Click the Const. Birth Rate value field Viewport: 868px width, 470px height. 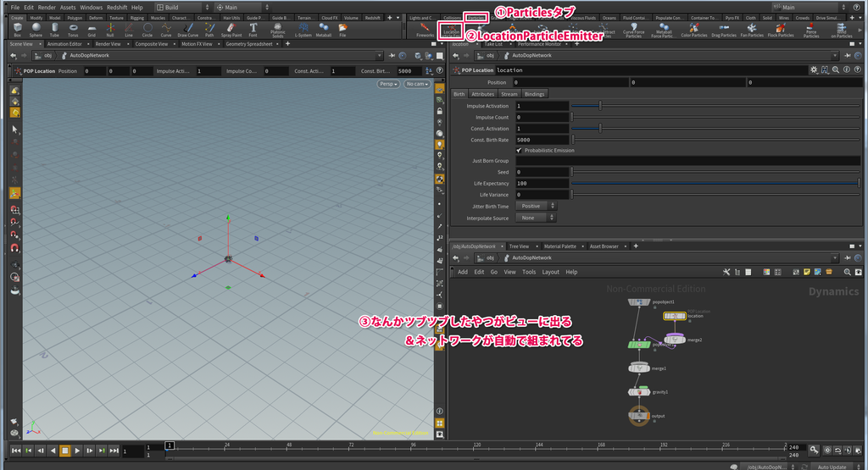coord(542,140)
